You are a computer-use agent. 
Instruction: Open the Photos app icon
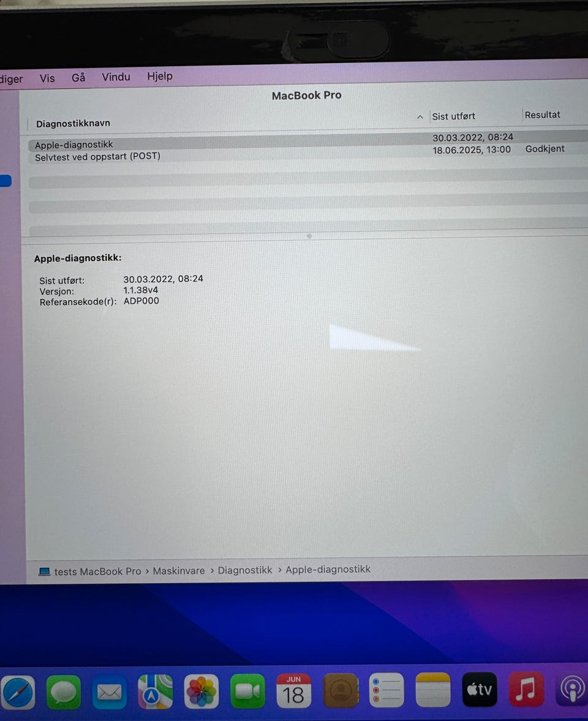pos(202,691)
